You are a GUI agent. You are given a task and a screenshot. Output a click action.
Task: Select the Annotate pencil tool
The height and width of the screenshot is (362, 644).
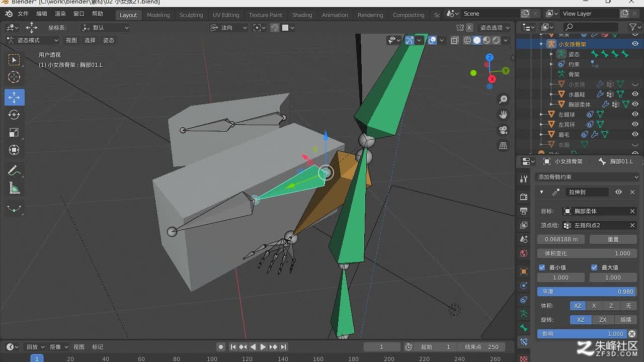click(x=14, y=171)
